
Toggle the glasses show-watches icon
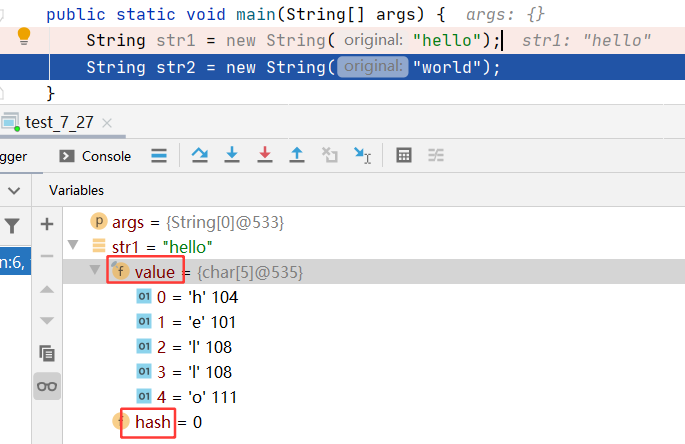click(x=47, y=386)
